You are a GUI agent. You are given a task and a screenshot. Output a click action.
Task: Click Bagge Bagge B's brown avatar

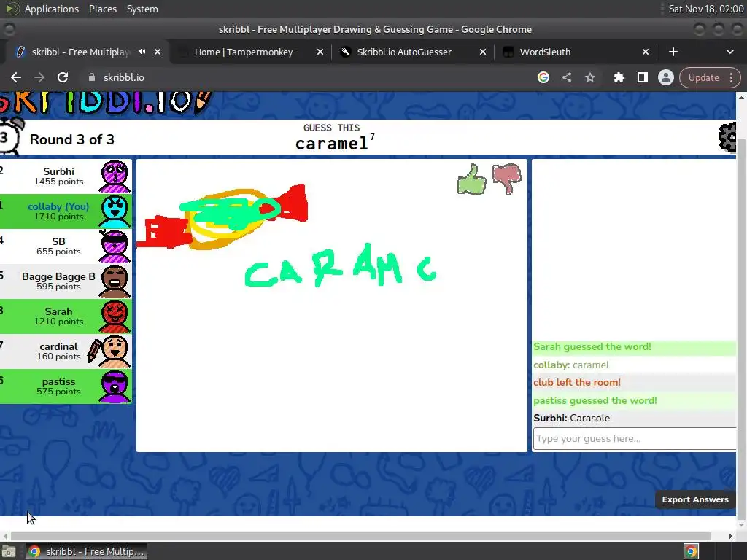click(115, 281)
